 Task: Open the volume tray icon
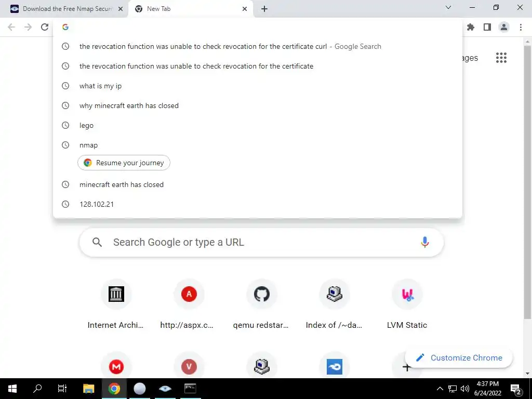(465, 389)
